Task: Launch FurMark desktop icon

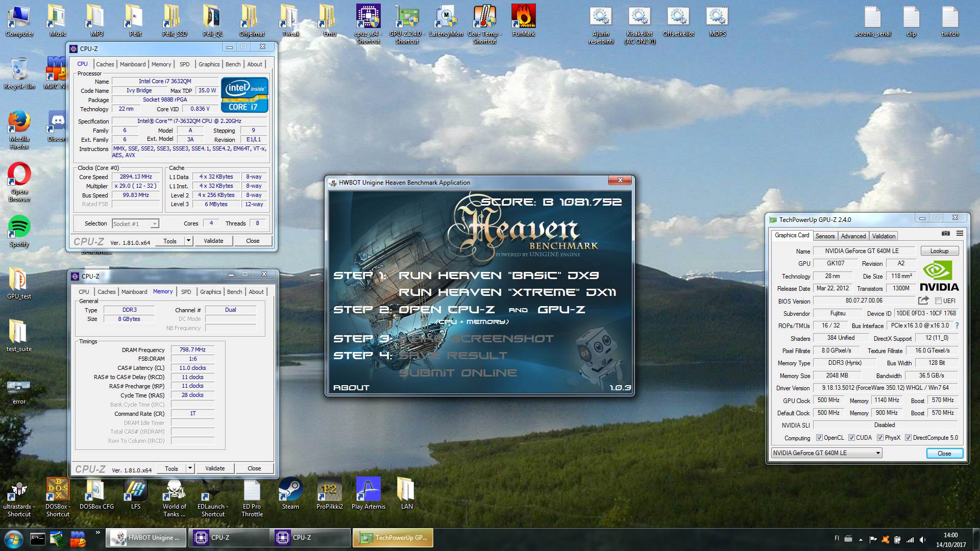Action: coord(524,20)
